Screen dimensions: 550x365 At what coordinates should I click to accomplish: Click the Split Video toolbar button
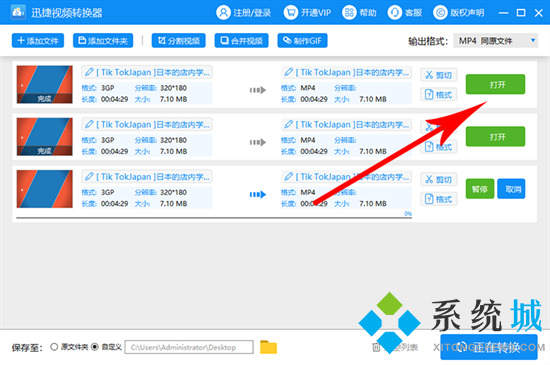[x=179, y=41]
